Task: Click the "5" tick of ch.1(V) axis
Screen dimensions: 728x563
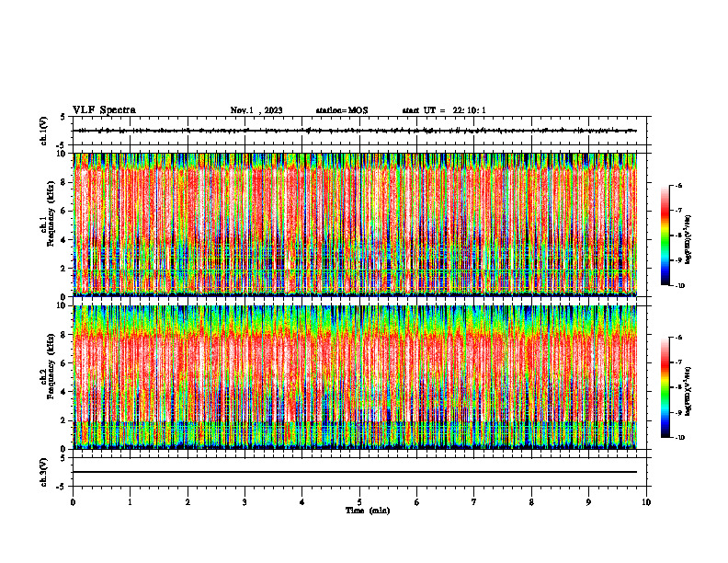Action: point(63,118)
